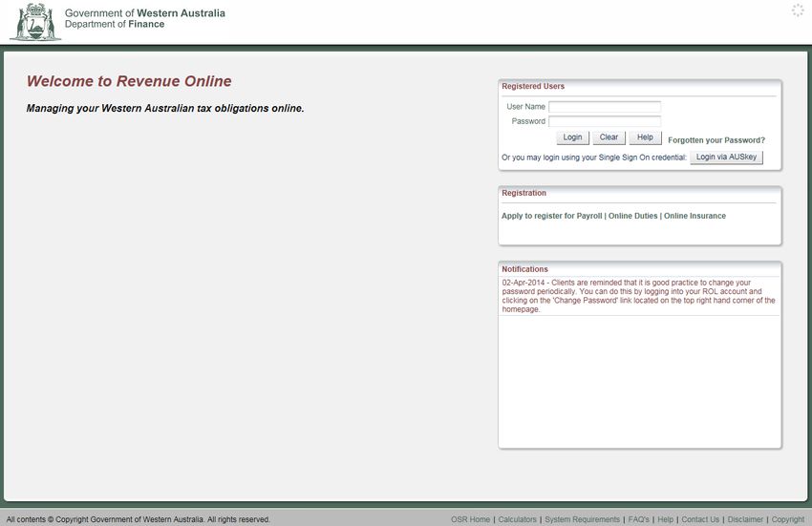The image size is (812, 526).
Task: Open Help from the Registered Users panel
Action: [x=645, y=137]
